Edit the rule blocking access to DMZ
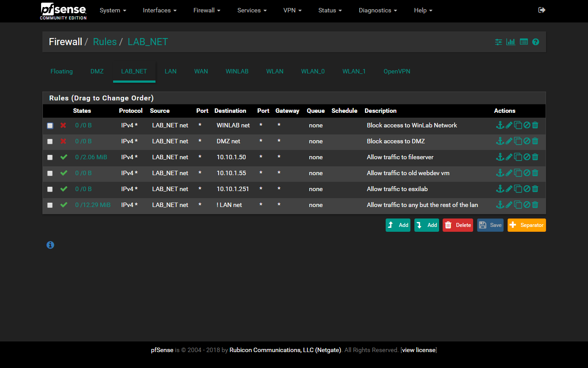Image resolution: width=588 pixels, height=368 pixels. tap(509, 141)
